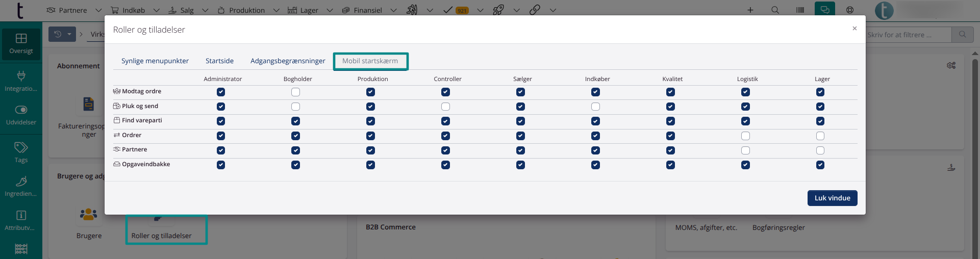The width and height of the screenshot is (980, 259).
Task: Open the chat messages icon
Action: coord(825,10)
